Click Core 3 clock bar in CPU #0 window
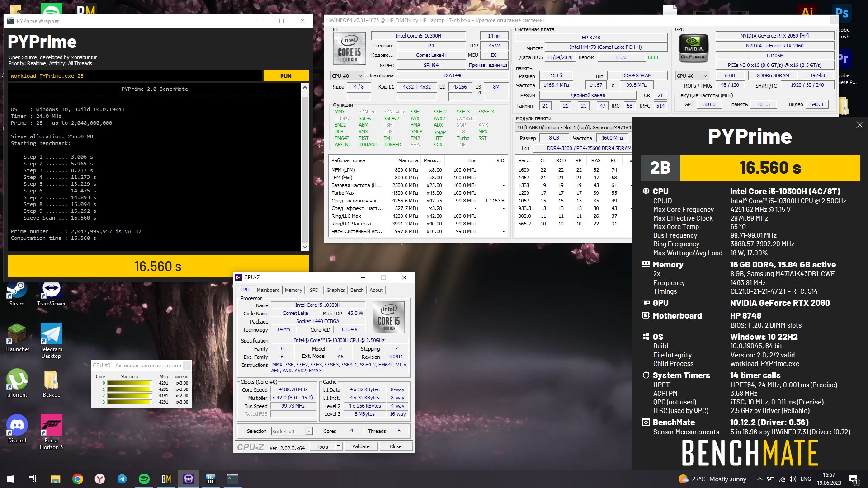This screenshot has height=488, width=868. [x=130, y=402]
